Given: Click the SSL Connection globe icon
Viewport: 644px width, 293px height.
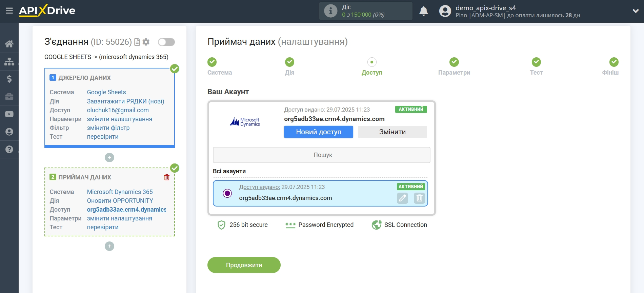Looking at the screenshot, I should click(377, 225).
